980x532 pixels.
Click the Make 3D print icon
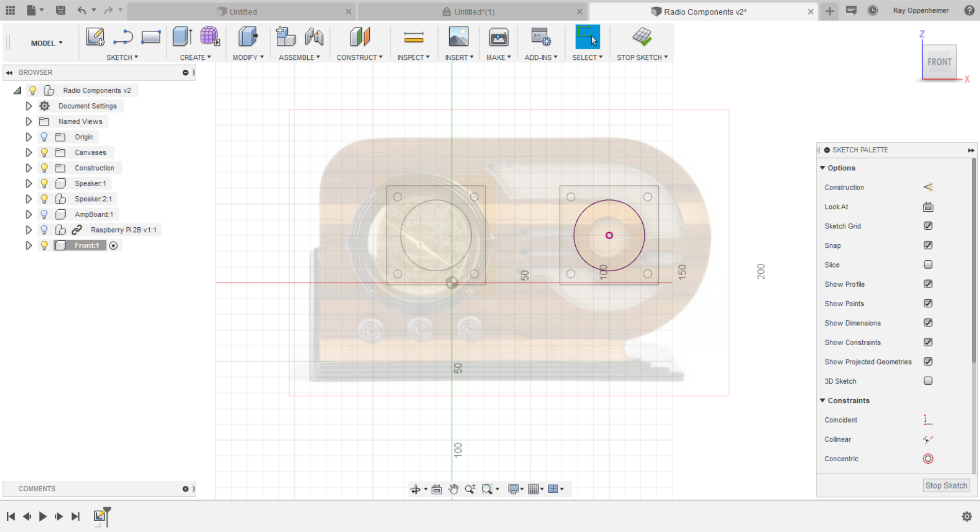click(x=498, y=37)
